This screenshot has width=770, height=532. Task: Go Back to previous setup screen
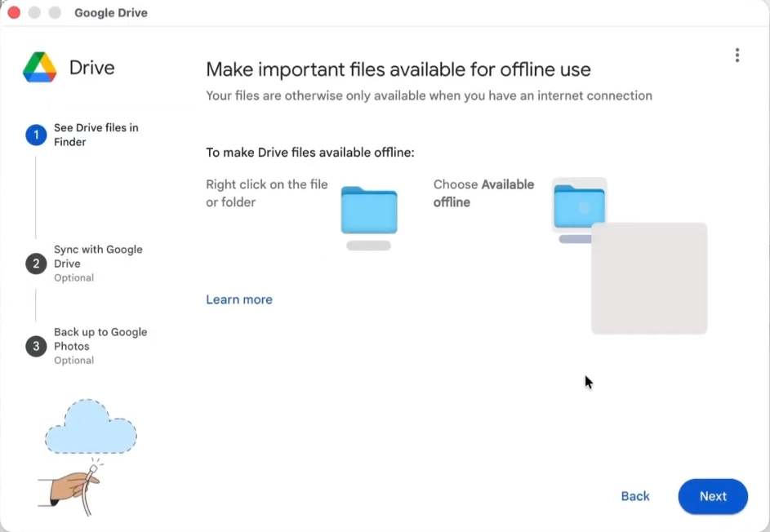point(635,496)
